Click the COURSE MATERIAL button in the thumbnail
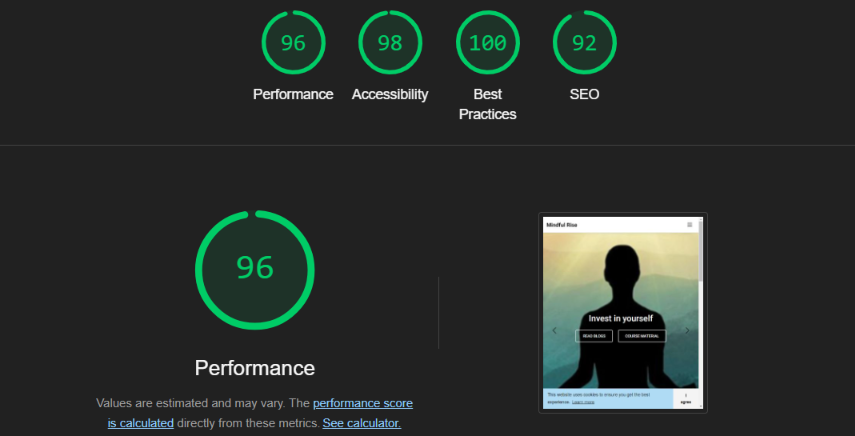This screenshot has height=436, width=855. (642, 336)
